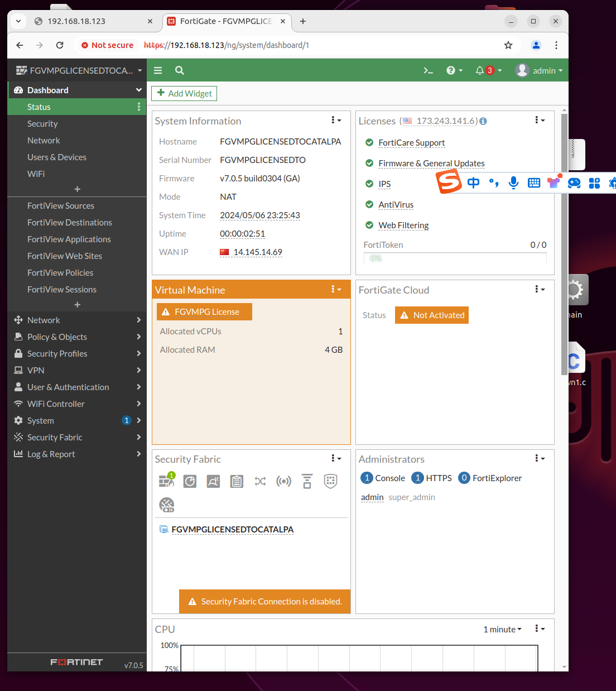Click the Not Activated cloud status button
Image resolution: width=616 pixels, height=691 pixels.
point(432,315)
